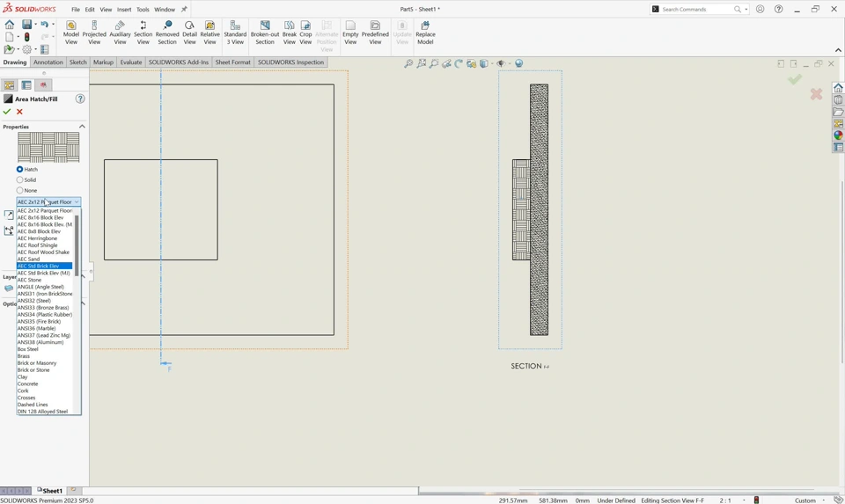Viewport: 845px width, 504px height.
Task: Open Area Hatch/Fill help
Action: 80,99
